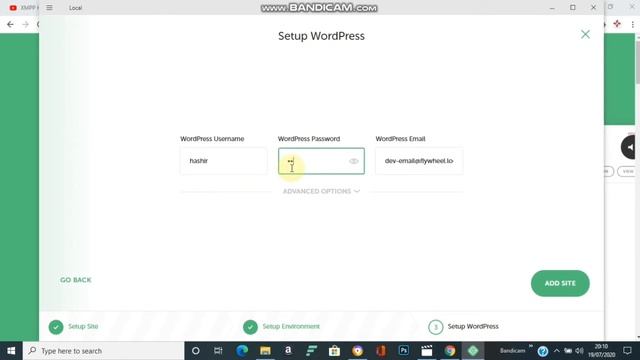Open Amazon from the taskbar
The height and width of the screenshot is (360, 640).
tap(288, 351)
